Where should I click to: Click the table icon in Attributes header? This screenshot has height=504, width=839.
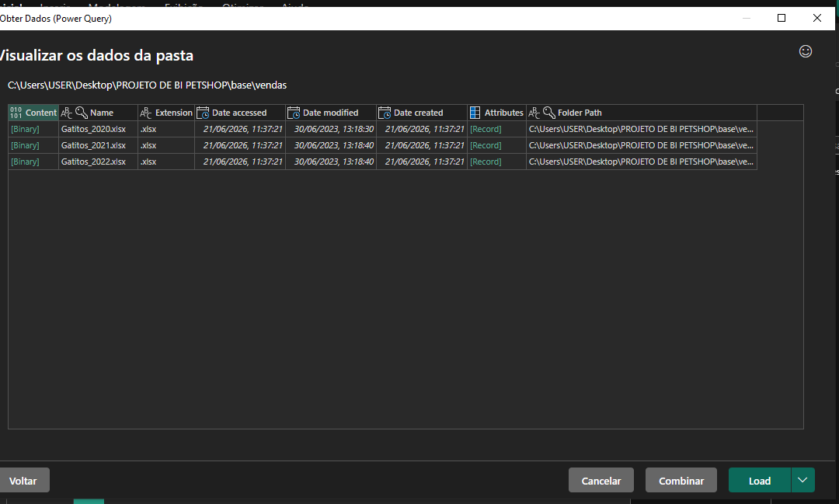[x=475, y=113]
